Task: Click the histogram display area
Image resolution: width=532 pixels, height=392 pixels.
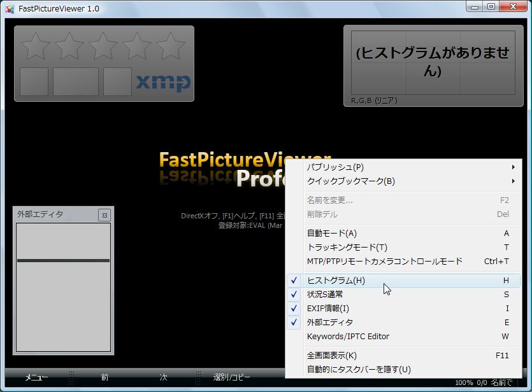Action: point(433,62)
